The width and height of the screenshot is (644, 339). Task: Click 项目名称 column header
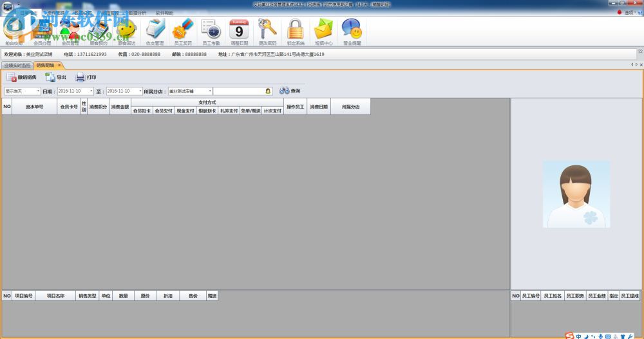56,295
